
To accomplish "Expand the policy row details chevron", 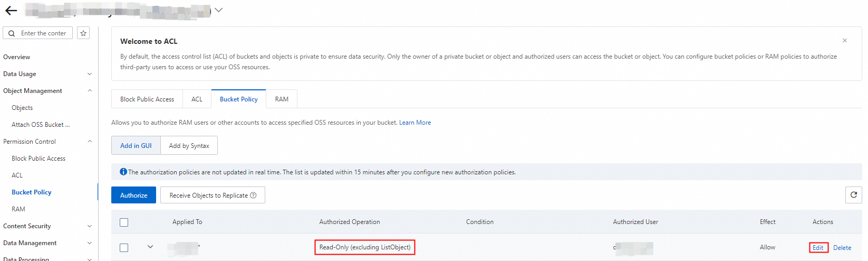I will pos(150,247).
